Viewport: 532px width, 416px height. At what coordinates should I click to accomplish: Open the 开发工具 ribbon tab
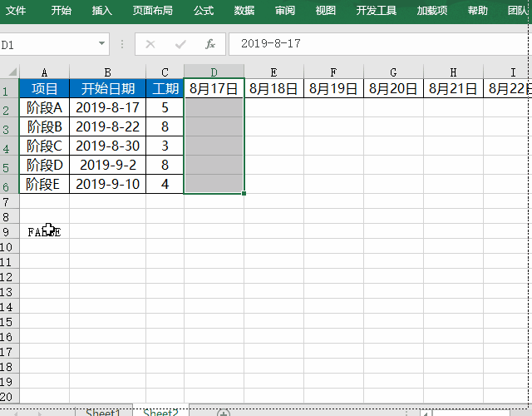click(x=377, y=11)
